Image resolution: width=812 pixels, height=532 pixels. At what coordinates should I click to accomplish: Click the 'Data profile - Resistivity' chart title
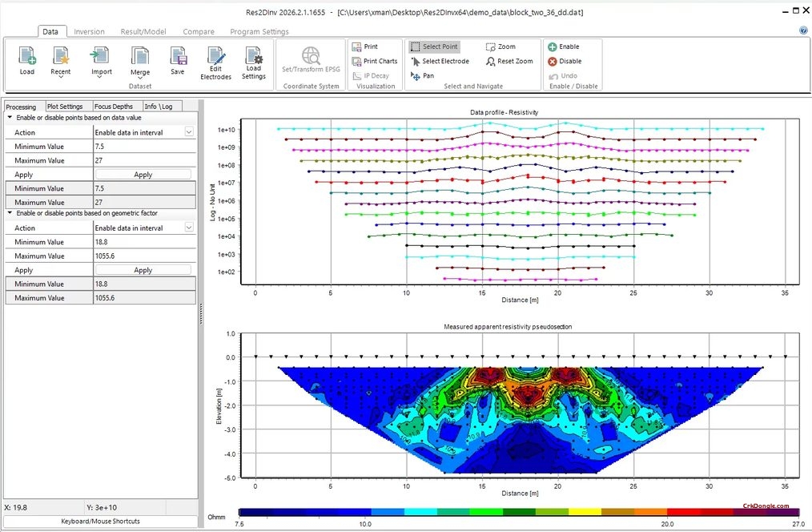point(504,112)
